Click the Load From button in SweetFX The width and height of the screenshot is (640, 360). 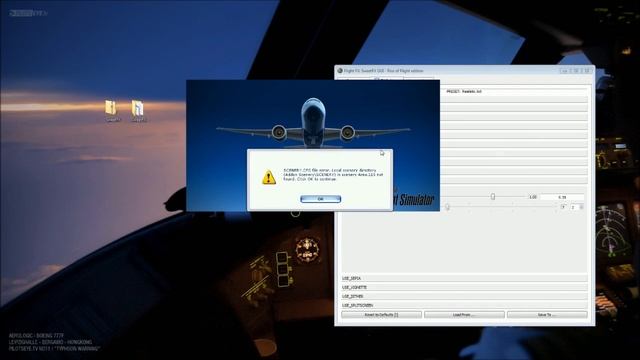[464, 315]
